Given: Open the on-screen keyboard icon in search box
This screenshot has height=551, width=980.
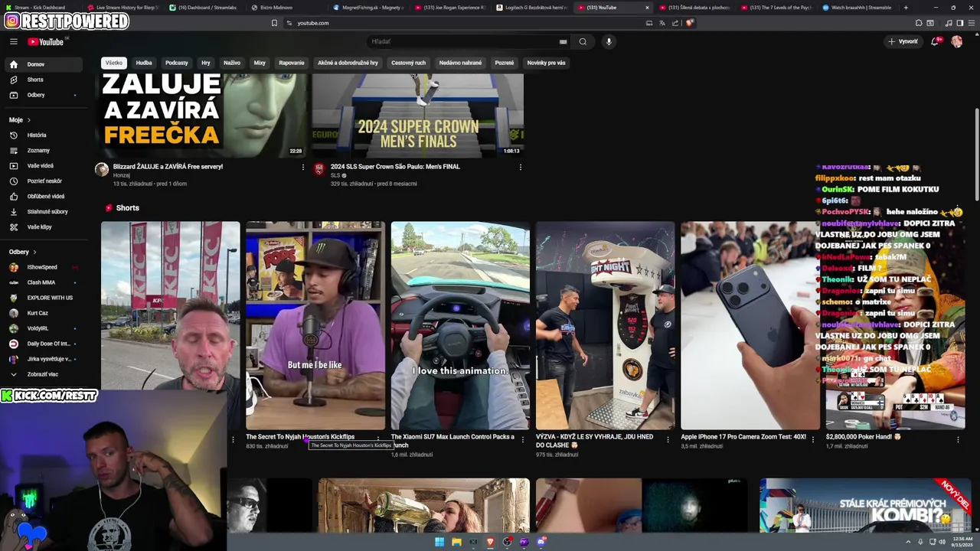Looking at the screenshot, I should tap(563, 41).
